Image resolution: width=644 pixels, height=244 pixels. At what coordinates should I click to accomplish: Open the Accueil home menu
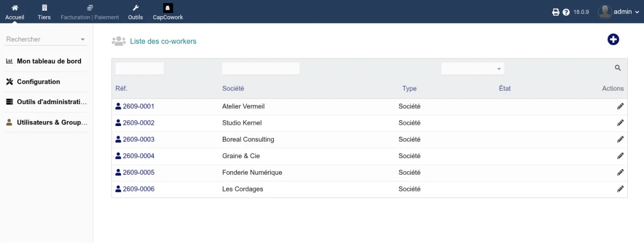tap(15, 12)
